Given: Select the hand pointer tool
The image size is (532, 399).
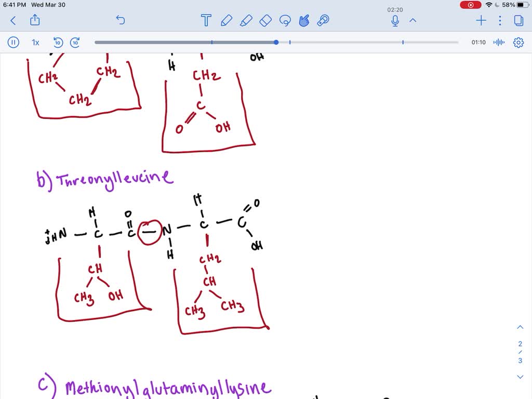Looking at the screenshot, I should pyautogui.click(x=304, y=21).
